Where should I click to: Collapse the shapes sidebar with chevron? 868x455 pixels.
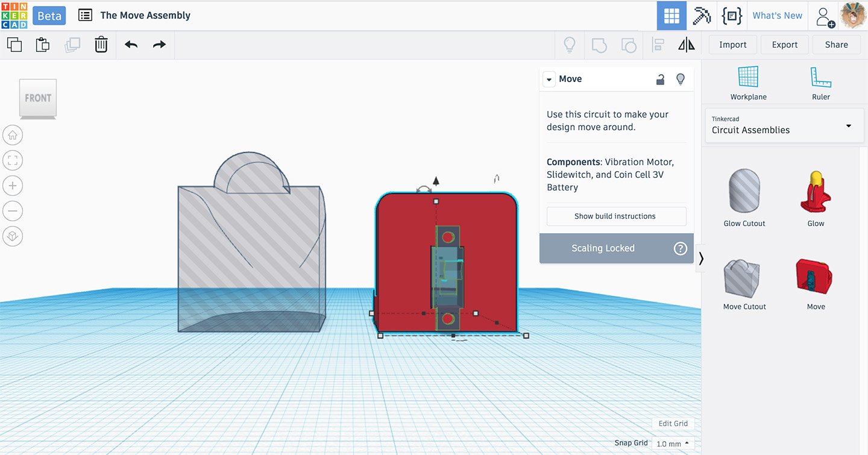click(701, 259)
